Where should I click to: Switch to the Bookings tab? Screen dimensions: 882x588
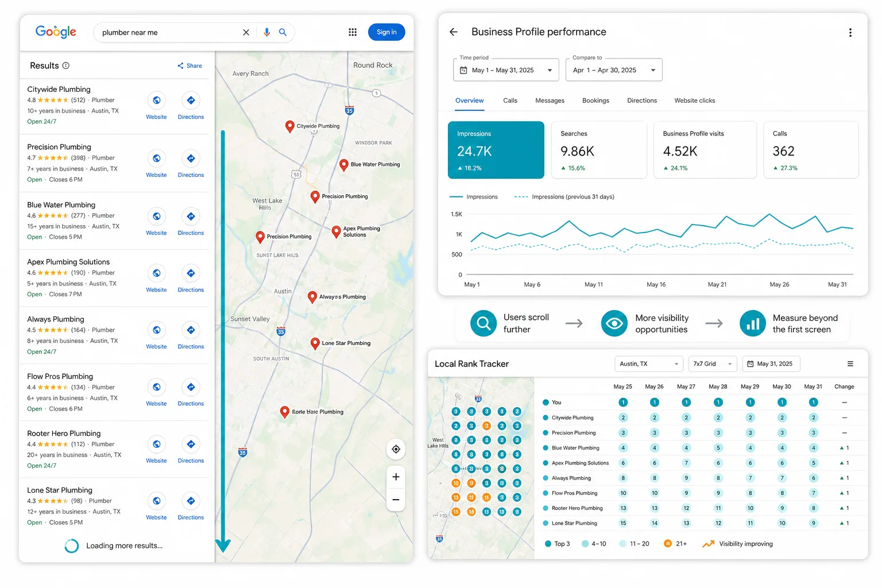(595, 100)
